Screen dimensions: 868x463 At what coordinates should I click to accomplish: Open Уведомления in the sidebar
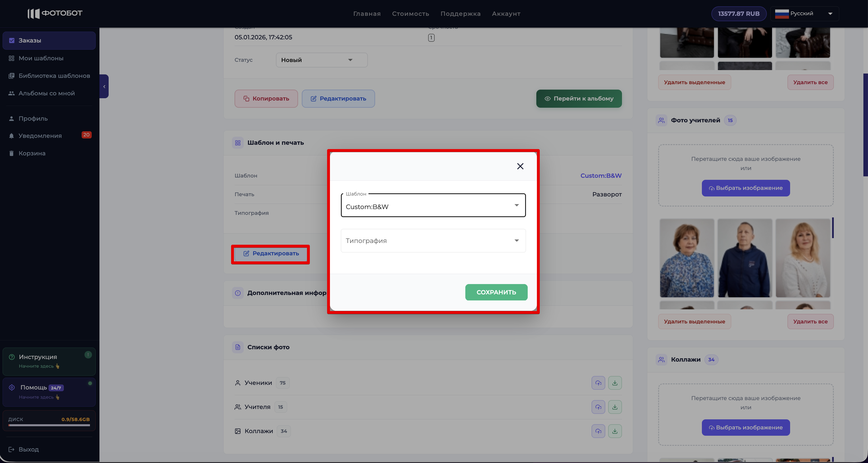(49, 136)
